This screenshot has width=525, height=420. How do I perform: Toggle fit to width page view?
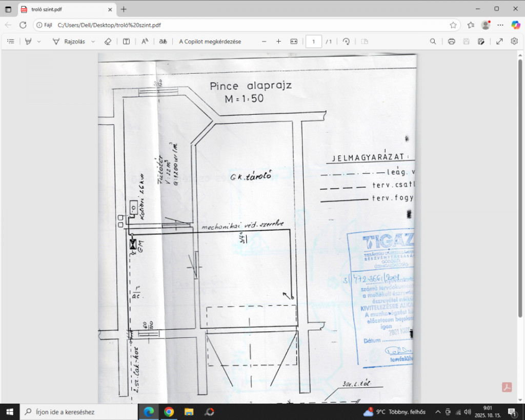(x=294, y=42)
